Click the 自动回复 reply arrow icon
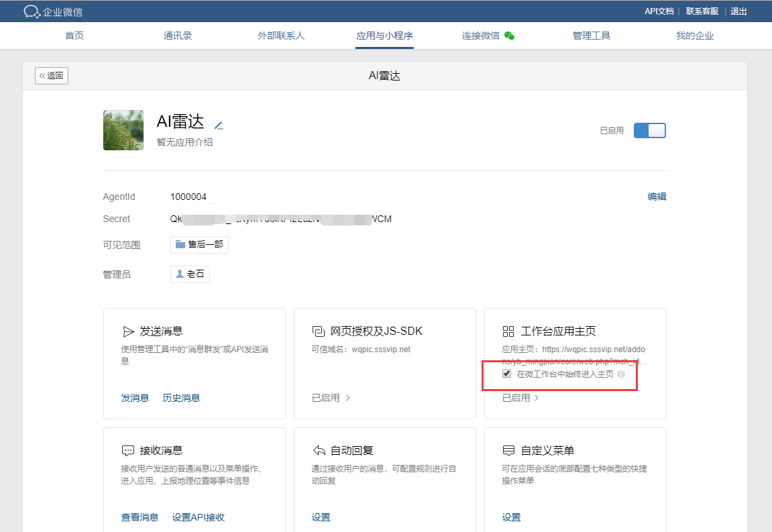 [318, 451]
